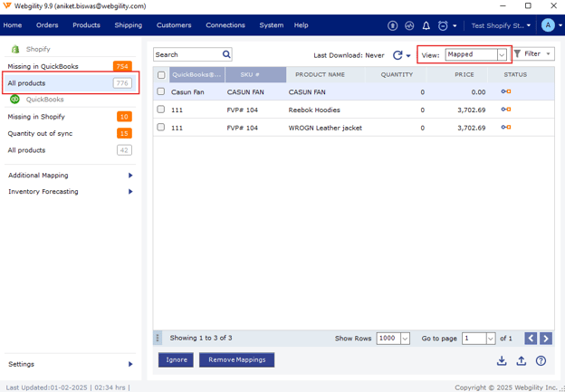Click the upload icon at bottom right
Screen dimensions: 565x392
coord(522,360)
